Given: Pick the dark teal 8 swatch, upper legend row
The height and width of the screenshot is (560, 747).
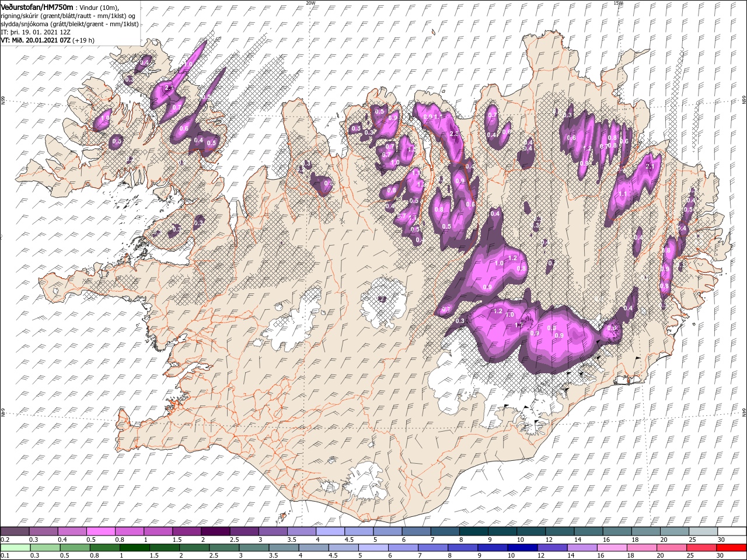Looking at the screenshot, I should click(474, 531).
